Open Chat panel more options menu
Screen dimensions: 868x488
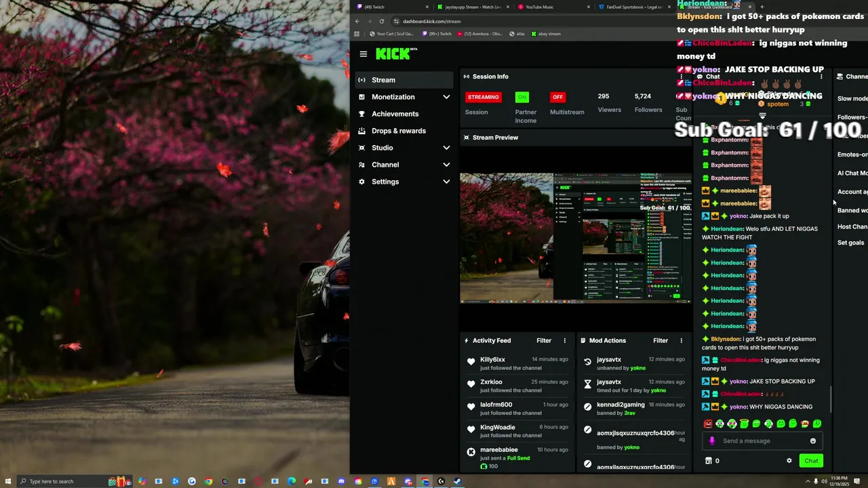(821, 77)
